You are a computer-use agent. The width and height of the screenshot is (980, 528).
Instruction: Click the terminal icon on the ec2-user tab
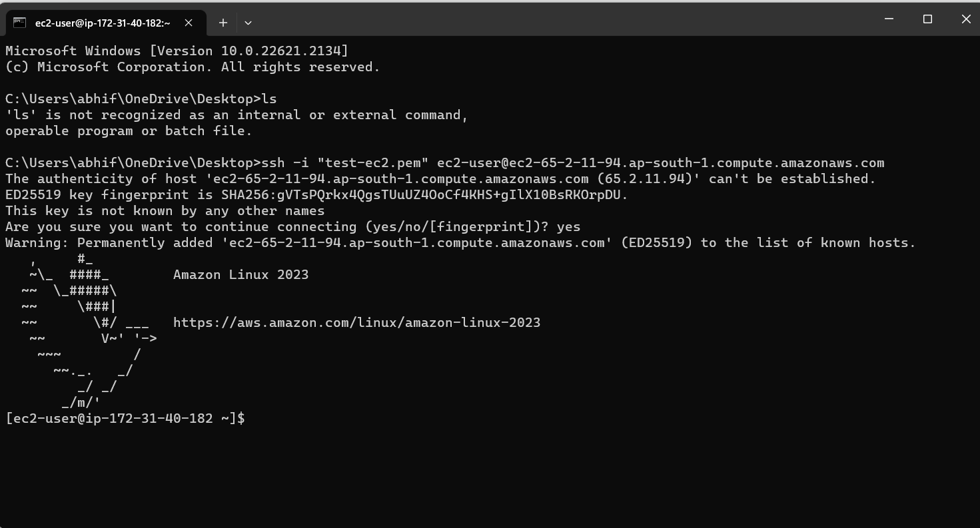[x=20, y=23]
